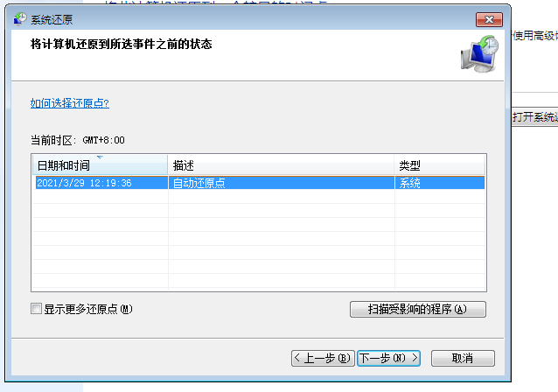Viewport: 558px width, 392px height.
Task: Click sort arrow above 日期和时间 header
Action: tap(100, 158)
